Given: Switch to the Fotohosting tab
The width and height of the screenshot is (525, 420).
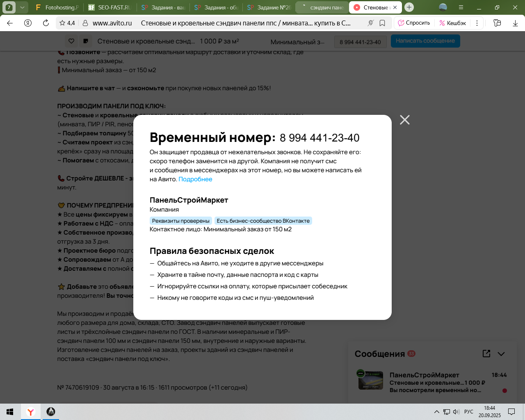Looking at the screenshot, I should point(57,7).
